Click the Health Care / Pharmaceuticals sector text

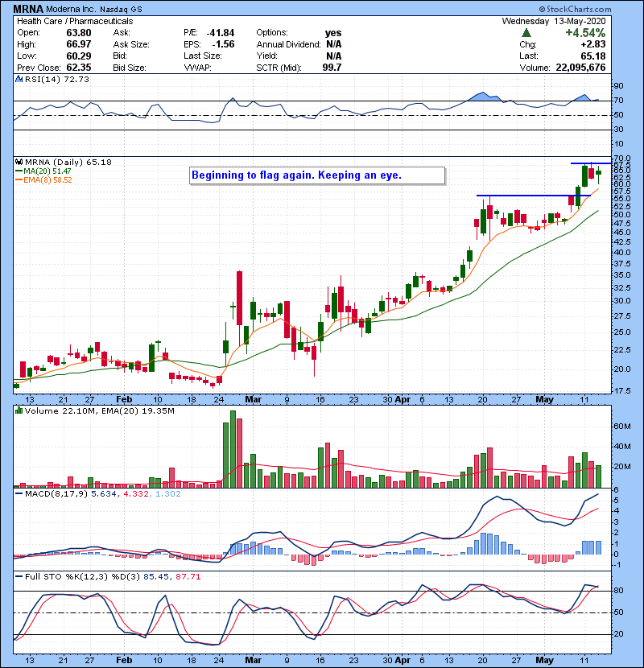coord(75,21)
